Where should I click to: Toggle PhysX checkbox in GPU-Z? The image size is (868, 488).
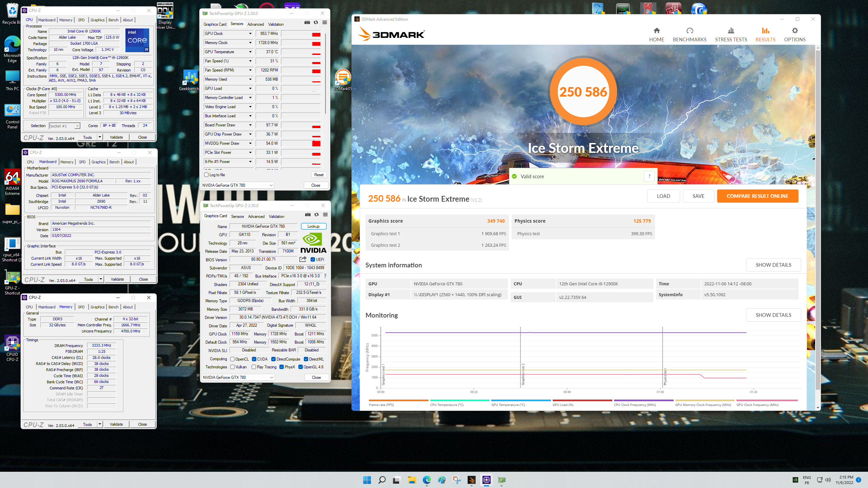click(281, 367)
